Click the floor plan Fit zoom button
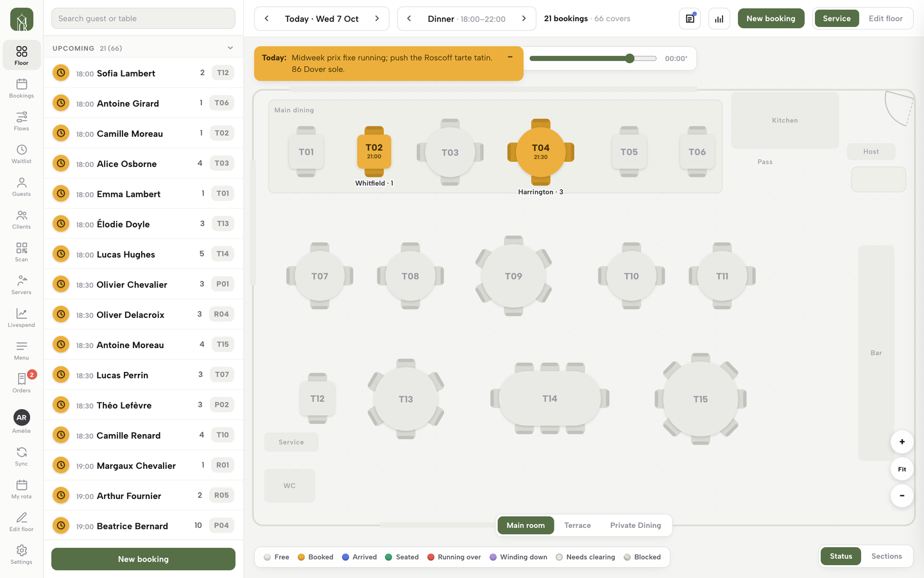This screenshot has width=924, height=578. click(902, 469)
